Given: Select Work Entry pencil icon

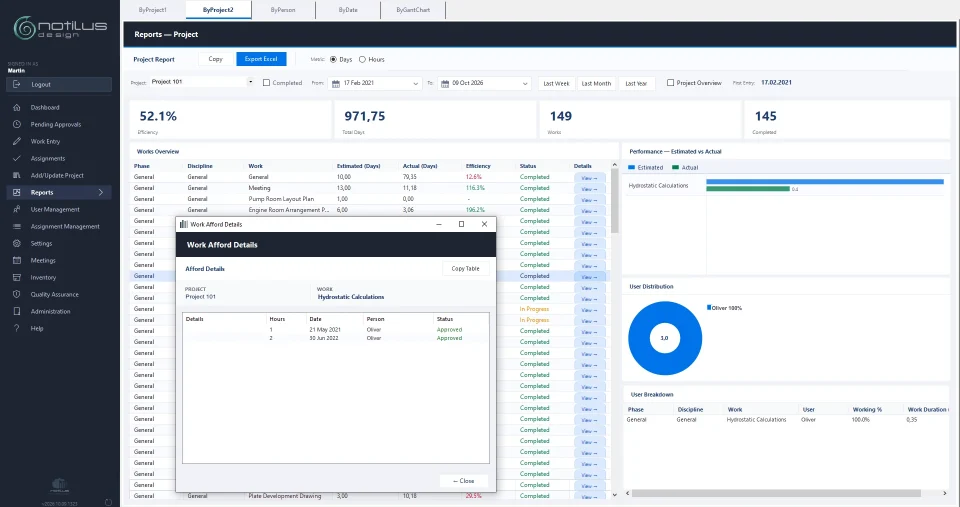Looking at the screenshot, I should click(x=17, y=141).
